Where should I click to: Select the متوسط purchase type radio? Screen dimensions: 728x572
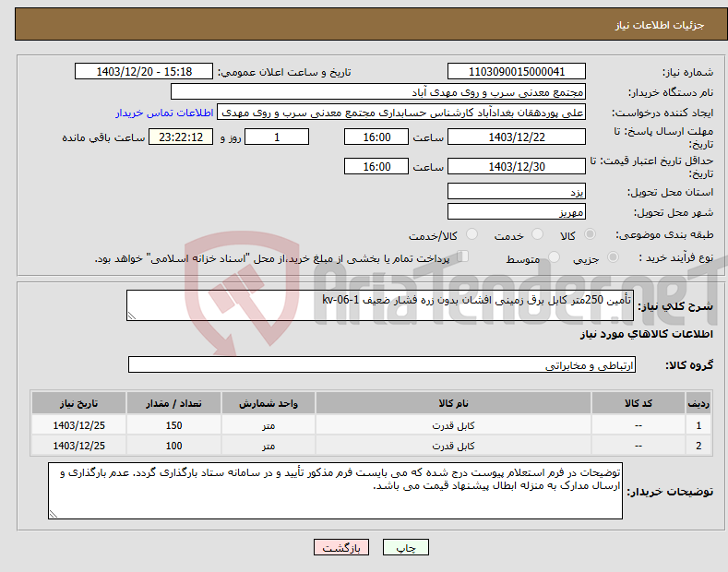click(554, 256)
